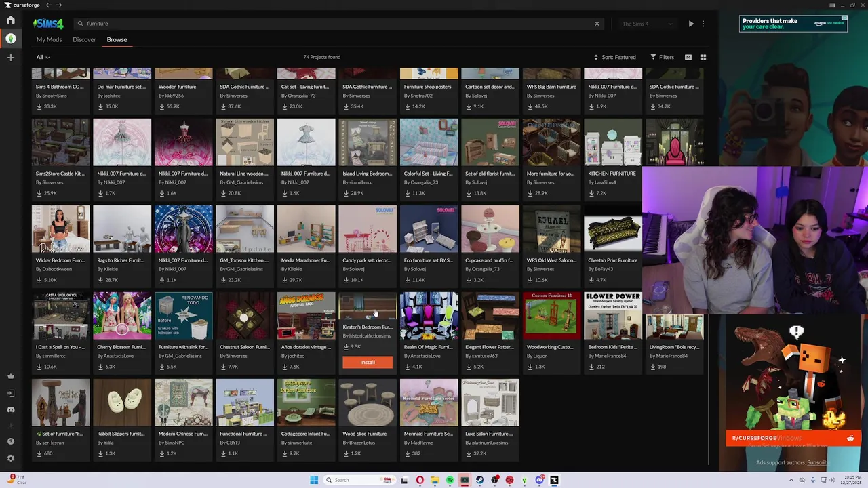Open Cottagecore Infant Furniture thumbnail

coord(307,403)
